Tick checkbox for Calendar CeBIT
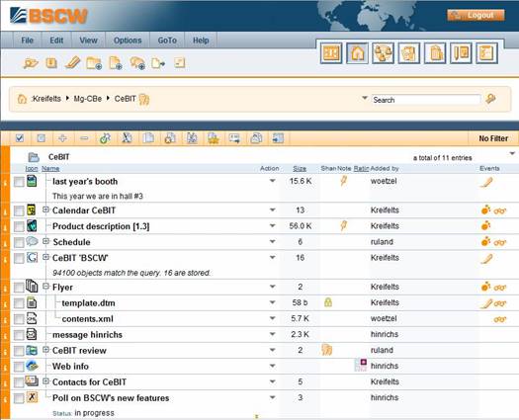519x420 pixels. tap(19, 210)
